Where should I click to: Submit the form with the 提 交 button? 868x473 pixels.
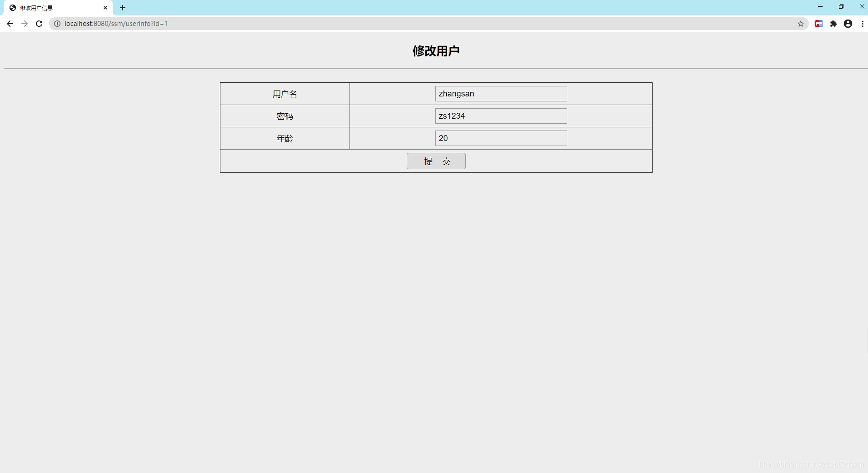coord(436,161)
